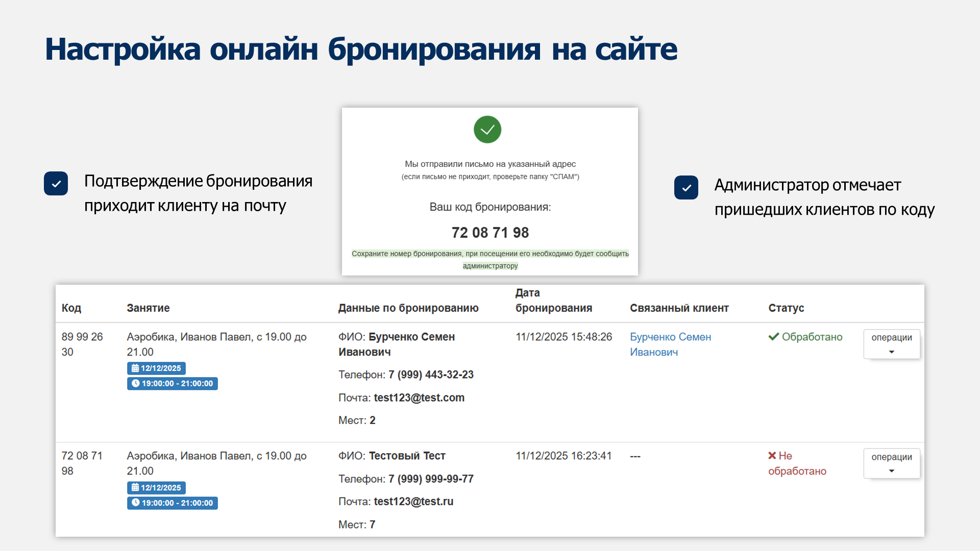The width and height of the screenshot is (980, 551).
Task: Toggle checkbox beside 'Подтверждение бронирования'
Action: tap(56, 184)
